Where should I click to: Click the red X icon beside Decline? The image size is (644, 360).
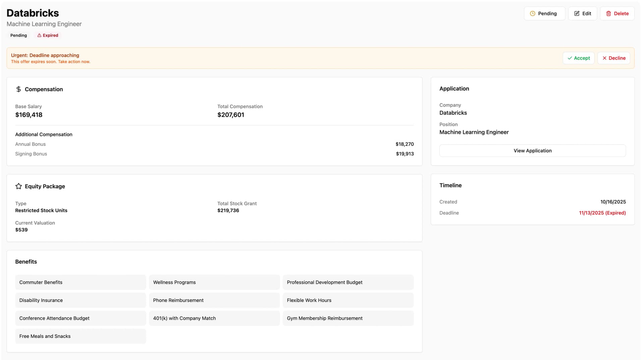coord(604,58)
